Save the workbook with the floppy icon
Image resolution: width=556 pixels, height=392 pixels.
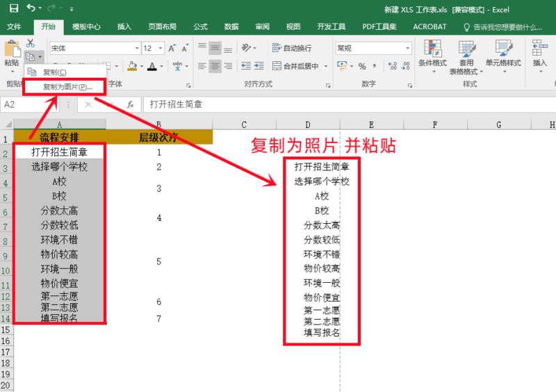13,8
